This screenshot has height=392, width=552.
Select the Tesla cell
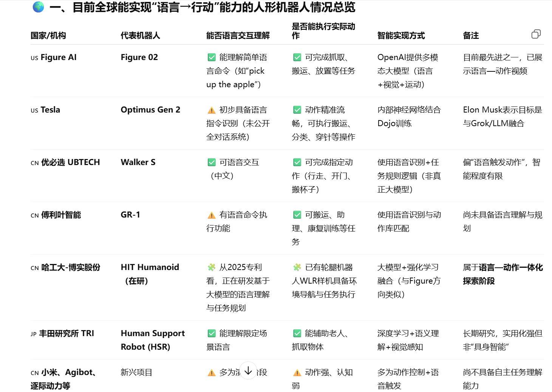coord(45,110)
